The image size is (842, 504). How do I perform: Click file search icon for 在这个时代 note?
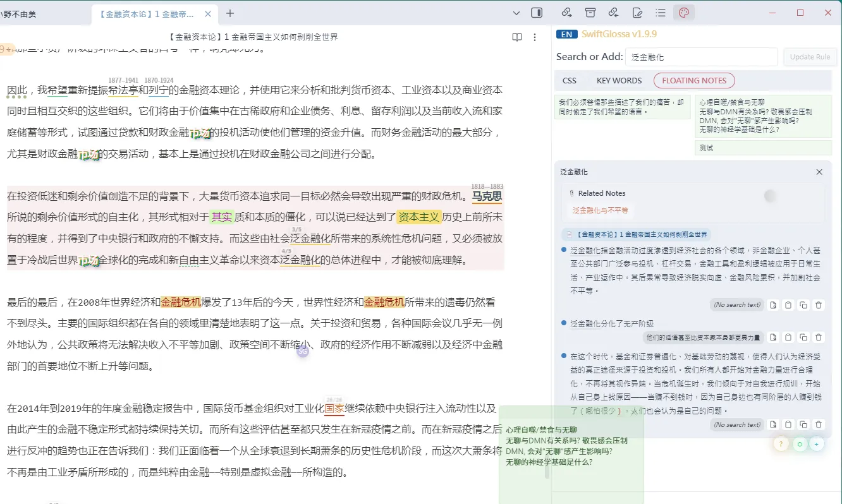pos(772,424)
